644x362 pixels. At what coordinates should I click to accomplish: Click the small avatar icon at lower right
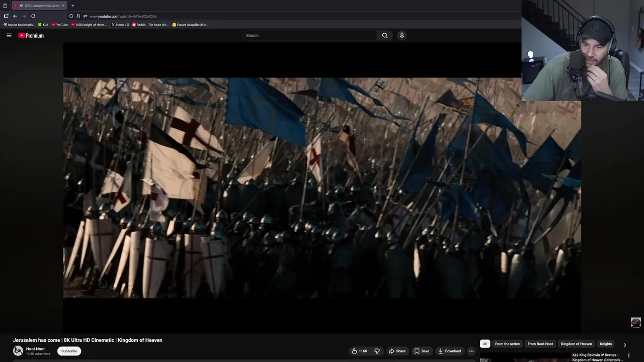[x=636, y=322]
